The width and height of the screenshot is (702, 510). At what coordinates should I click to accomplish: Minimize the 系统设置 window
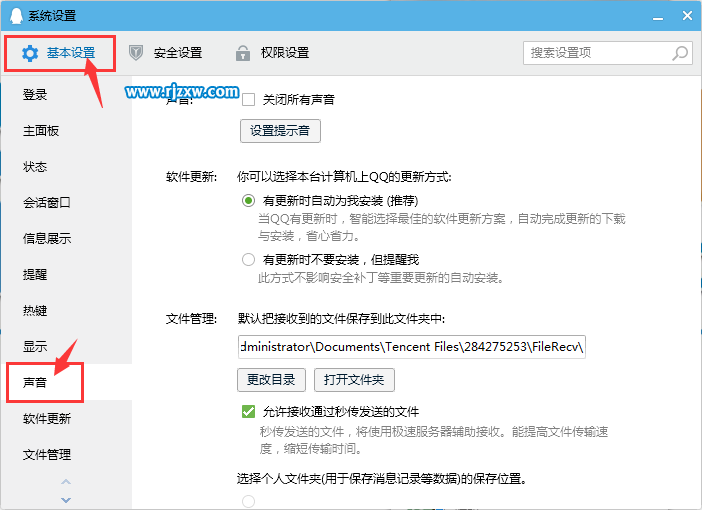pyautogui.click(x=658, y=16)
